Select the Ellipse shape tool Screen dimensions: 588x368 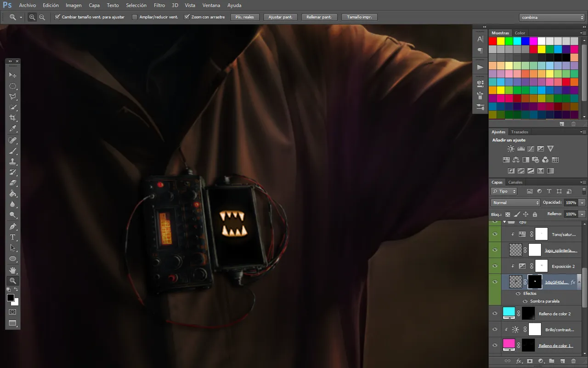13,259
